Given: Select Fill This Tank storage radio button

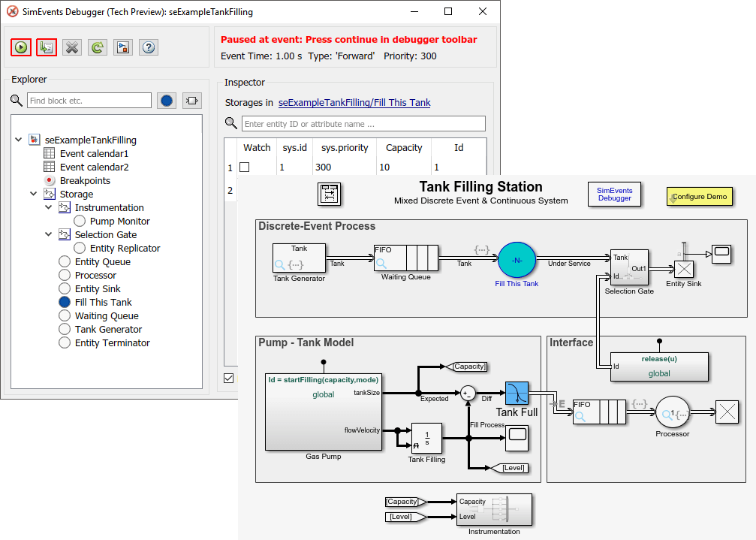Looking at the screenshot, I should (65, 302).
